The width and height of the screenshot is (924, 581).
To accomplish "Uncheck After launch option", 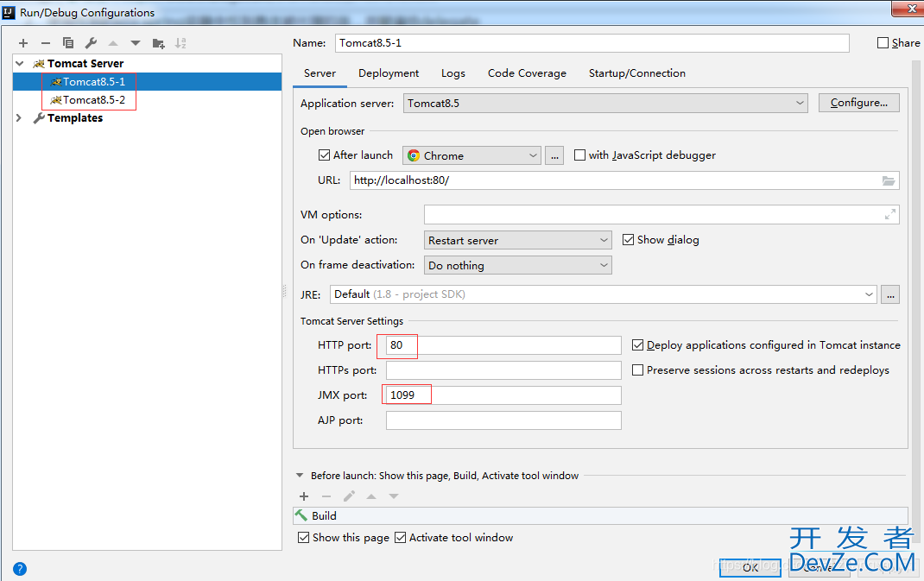I will (x=324, y=155).
